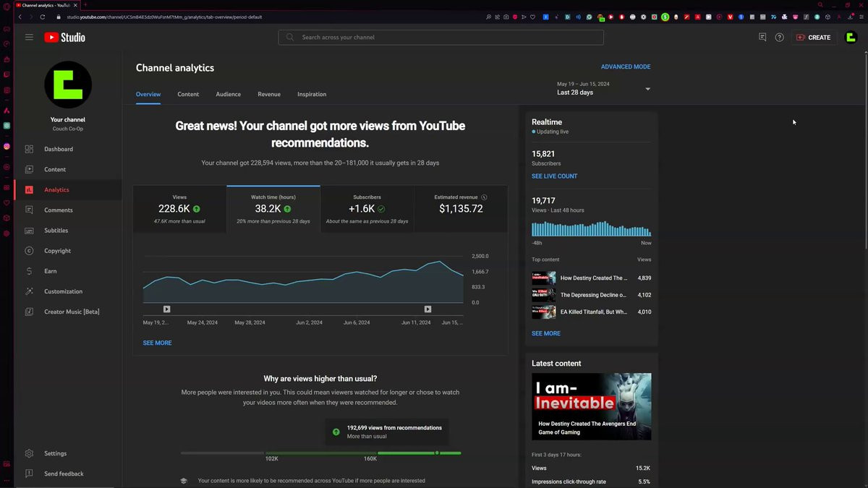This screenshot has width=868, height=488.
Task: Click into the channel search field
Action: [x=441, y=37]
